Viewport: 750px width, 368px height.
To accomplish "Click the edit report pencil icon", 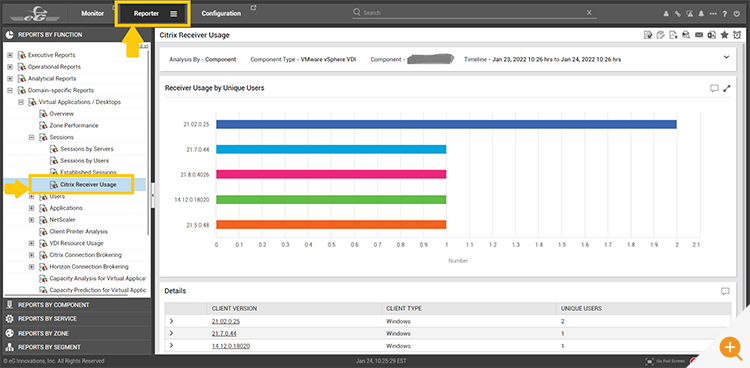I will (661, 34).
